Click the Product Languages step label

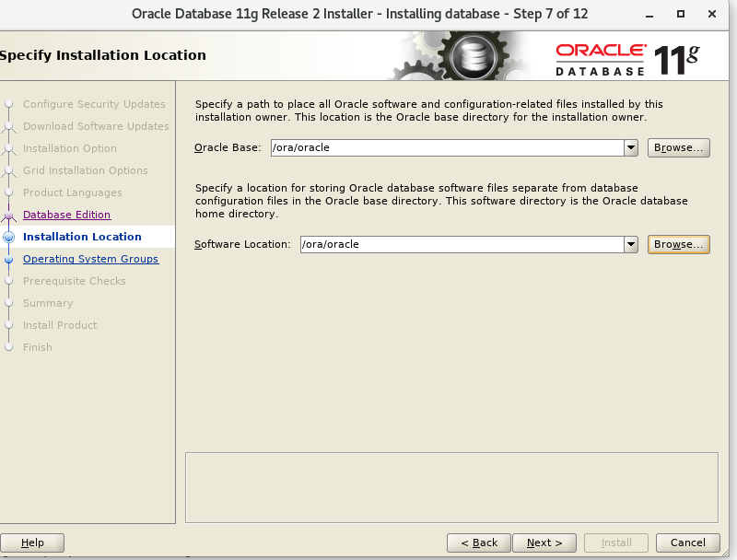(x=73, y=192)
